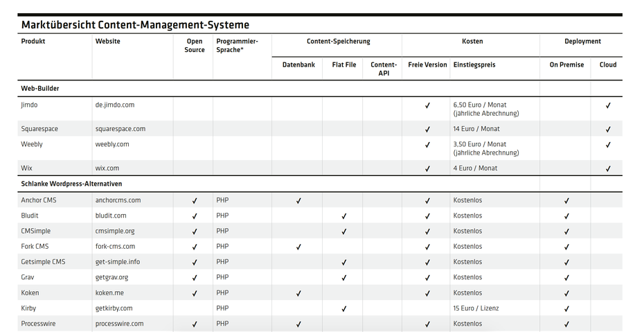Click the website 'fork-cms.com'
Image resolution: width=644 pixels, height=332 pixels.
tap(115, 246)
